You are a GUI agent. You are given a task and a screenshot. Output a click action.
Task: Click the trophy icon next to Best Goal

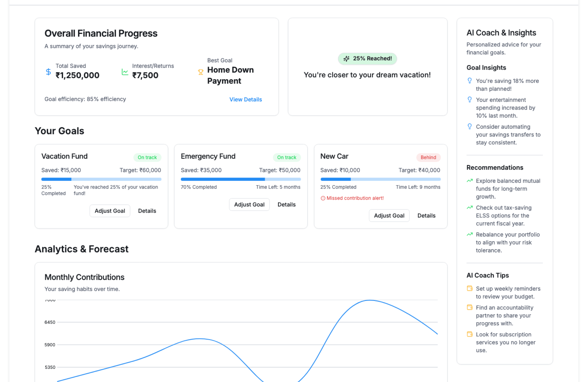(201, 72)
